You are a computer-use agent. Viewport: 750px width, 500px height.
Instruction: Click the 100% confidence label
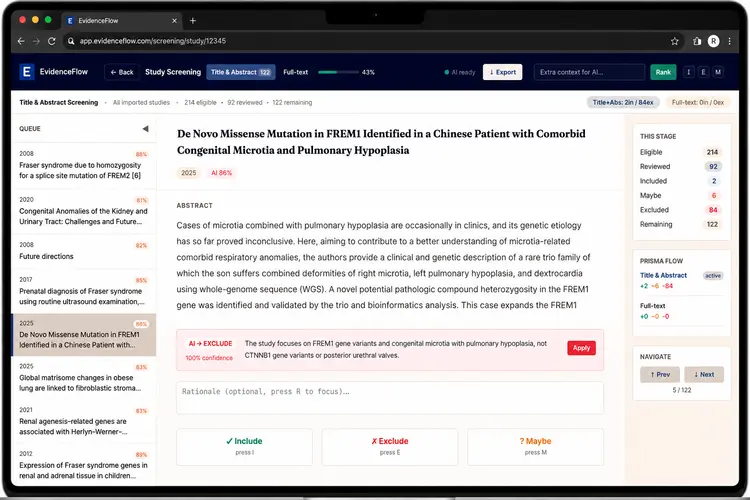pyautogui.click(x=209, y=358)
